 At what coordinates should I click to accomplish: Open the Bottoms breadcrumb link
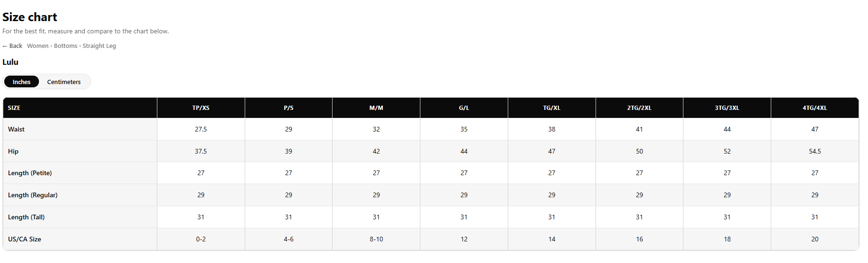[x=65, y=46]
